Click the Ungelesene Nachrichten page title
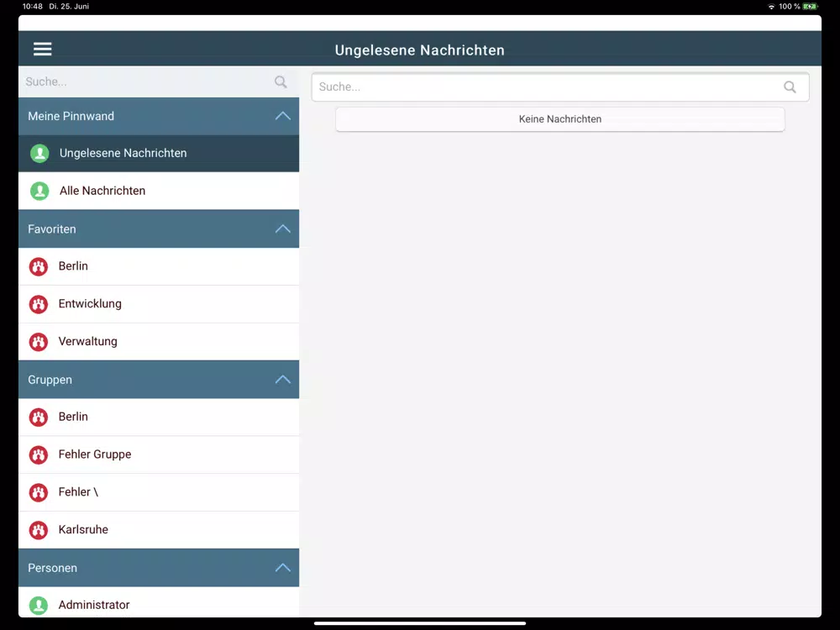Viewport: 840px width, 630px height. click(420, 50)
